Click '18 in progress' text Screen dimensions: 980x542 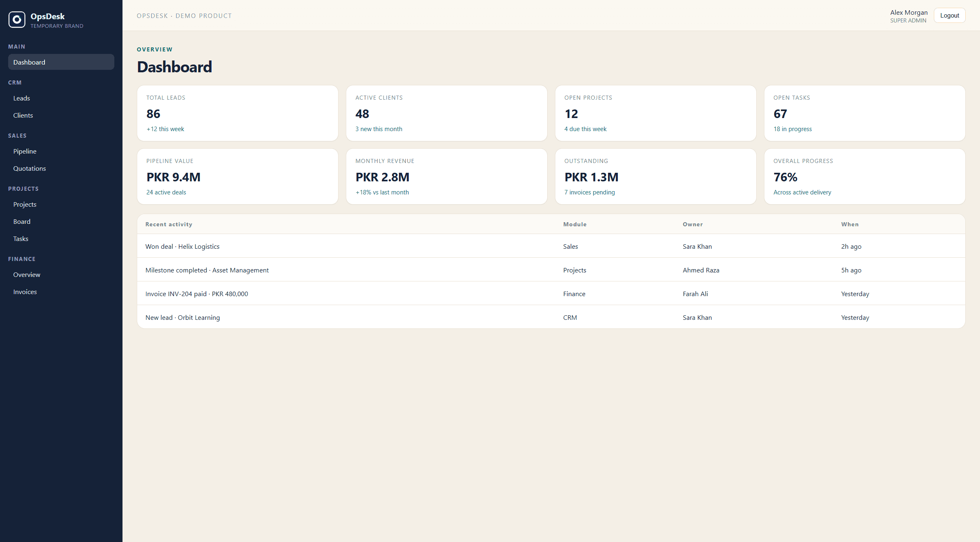pyautogui.click(x=793, y=129)
